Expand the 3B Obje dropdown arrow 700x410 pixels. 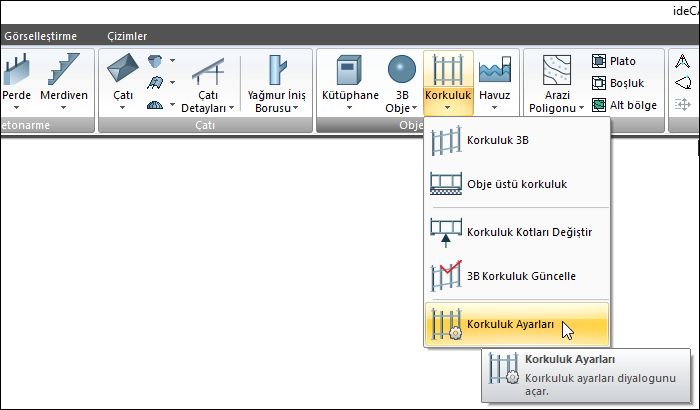pyautogui.click(x=415, y=108)
